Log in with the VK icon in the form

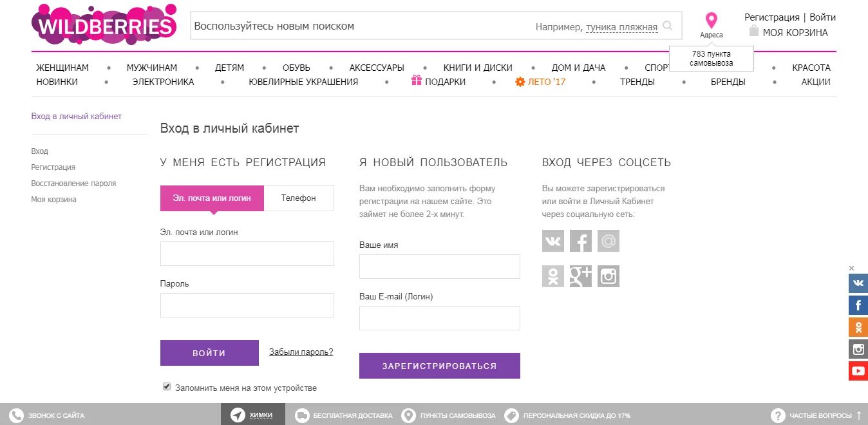coord(553,241)
